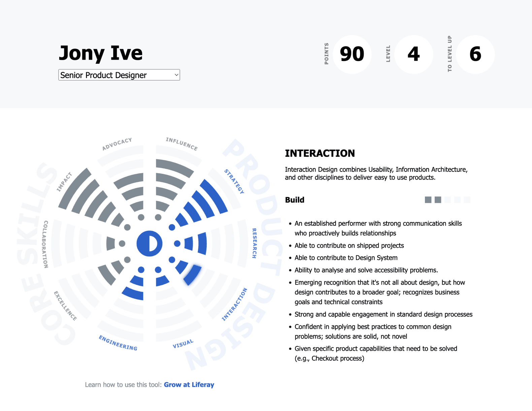The width and height of the screenshot is (532, 411).
Task: Click the Collaboration zero-level gray dot
Action: [122, 244]
